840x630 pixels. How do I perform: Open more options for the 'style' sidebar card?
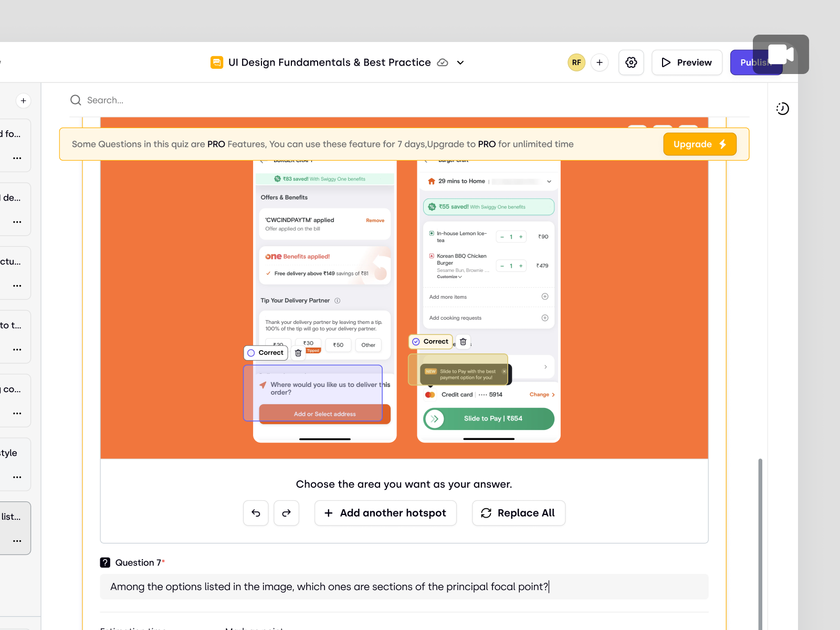click(x=17, y=477)
